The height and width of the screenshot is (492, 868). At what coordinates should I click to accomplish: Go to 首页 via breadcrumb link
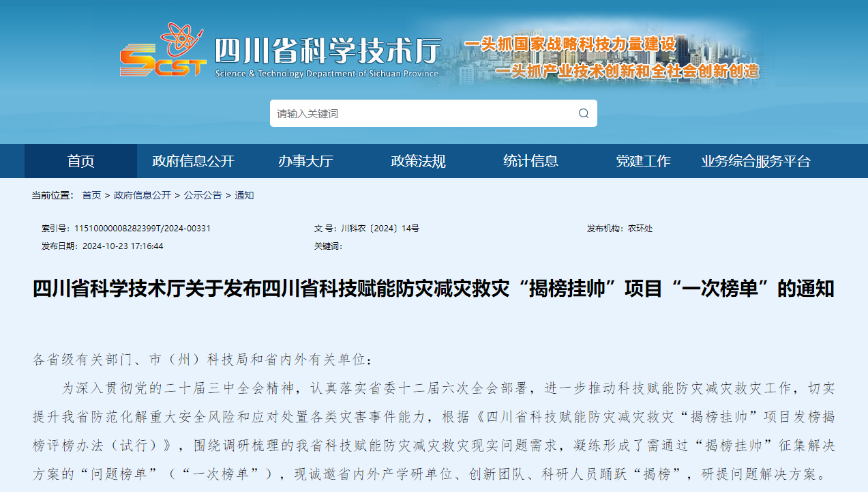[91, 195]
